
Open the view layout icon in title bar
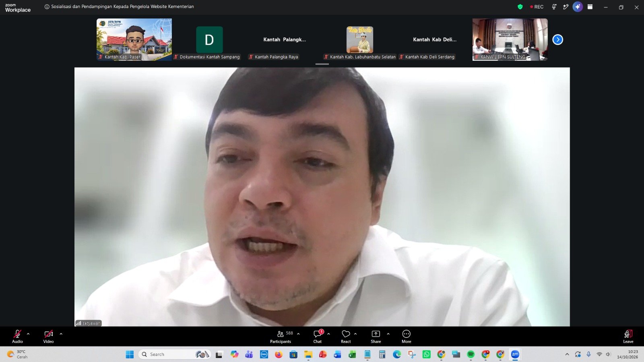(x=590, y=7)
